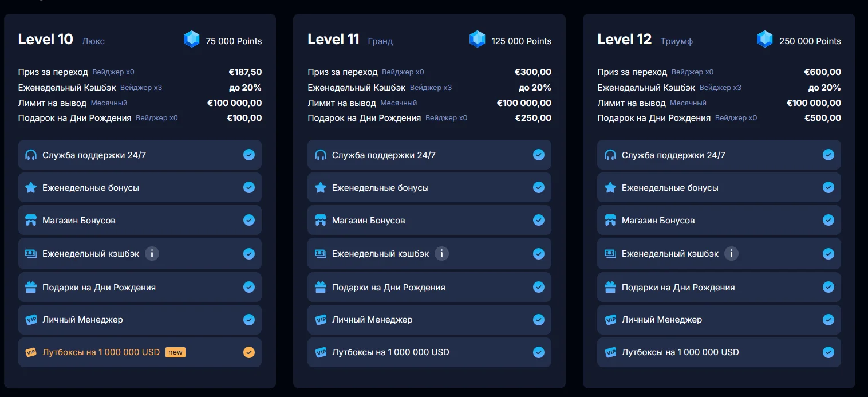The width and height of the screenshot is (868, 397).
Task: Click the Level 10 blue gem points icon
Action: 191,40
